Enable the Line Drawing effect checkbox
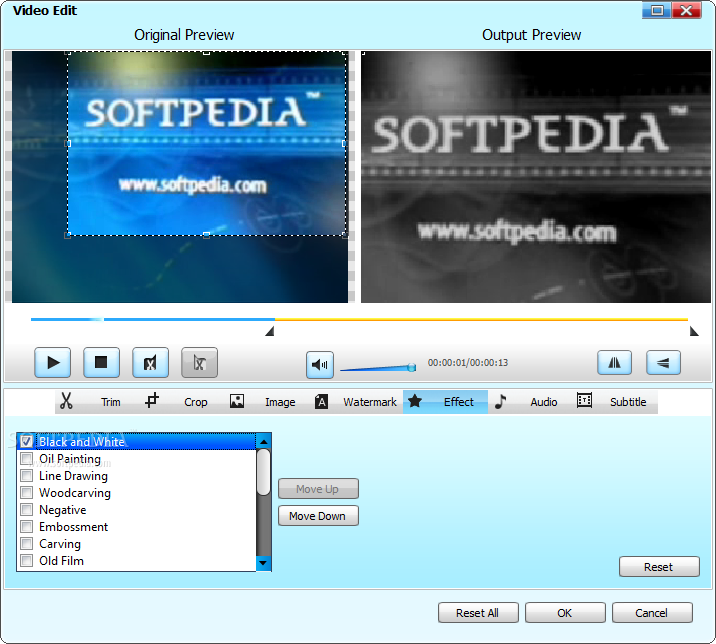The height and width of the screenshot is (644, 716). (x=26, y=475)
